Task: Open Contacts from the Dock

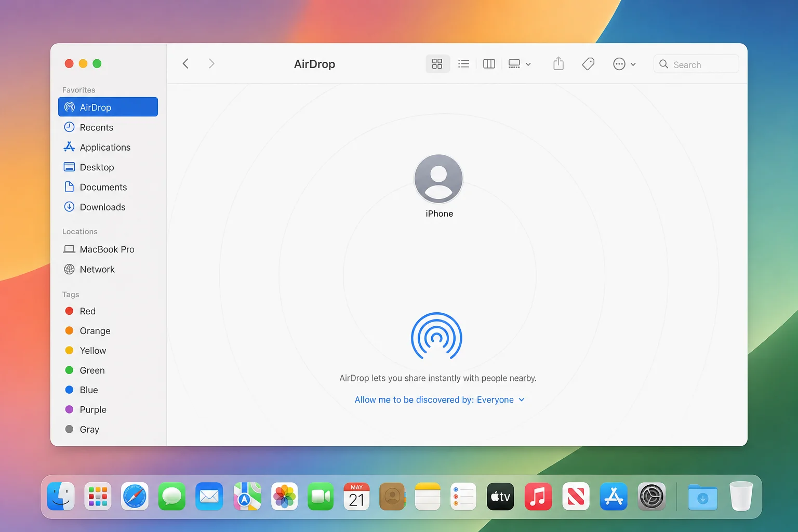Action: point(393,497)
